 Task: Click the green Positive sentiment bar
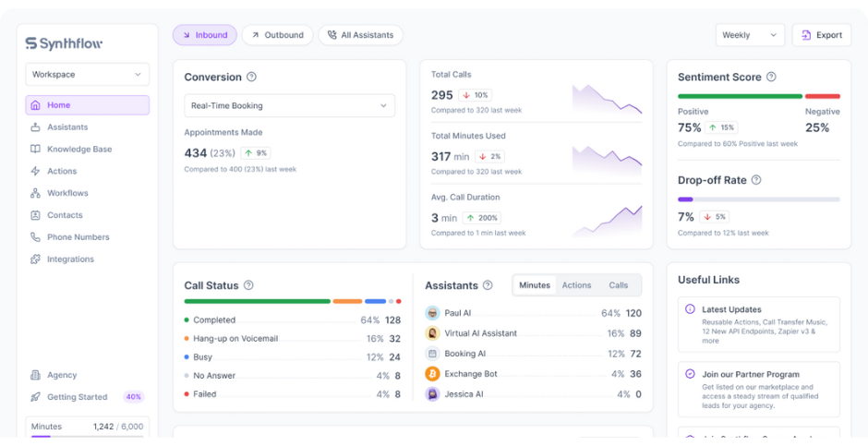click(741, 96)
